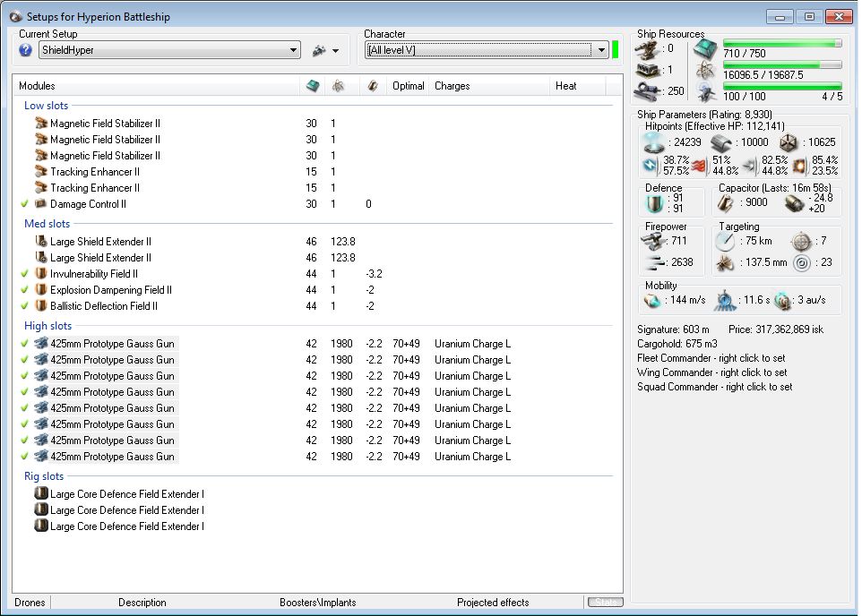The image size is (862, 616).
Task: Click the powergrid usage progress bar
Action: [782, 64]
